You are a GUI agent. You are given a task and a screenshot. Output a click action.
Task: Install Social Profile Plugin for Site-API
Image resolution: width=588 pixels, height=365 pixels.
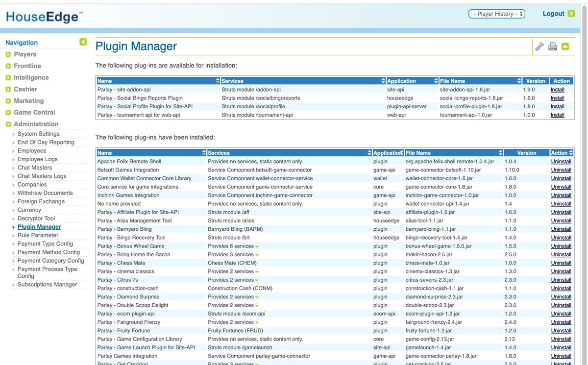(558, 106)
